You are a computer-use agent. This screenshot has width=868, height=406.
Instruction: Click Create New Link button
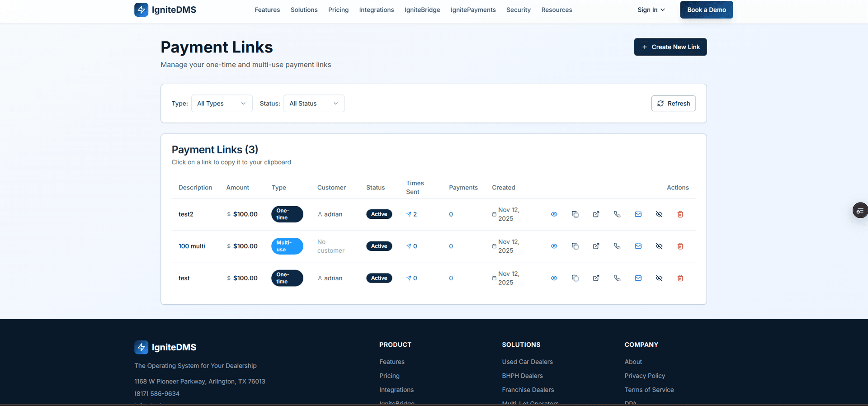coord(670,47)
